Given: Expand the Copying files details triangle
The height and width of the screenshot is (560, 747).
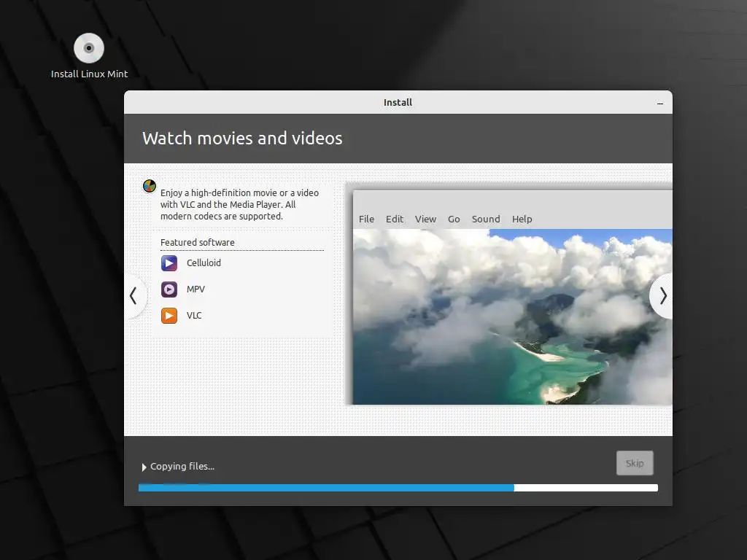Looking at the screenshot, I should tap(144, 467).
